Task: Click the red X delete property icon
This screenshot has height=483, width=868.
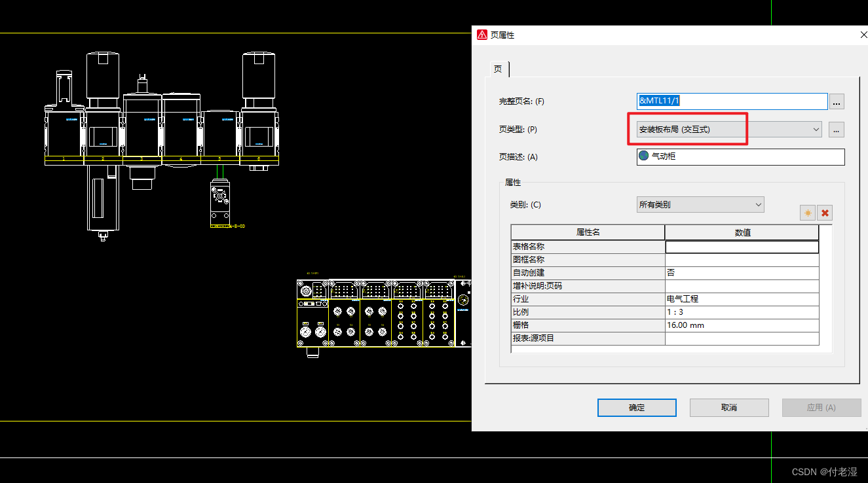Action: 825,213
